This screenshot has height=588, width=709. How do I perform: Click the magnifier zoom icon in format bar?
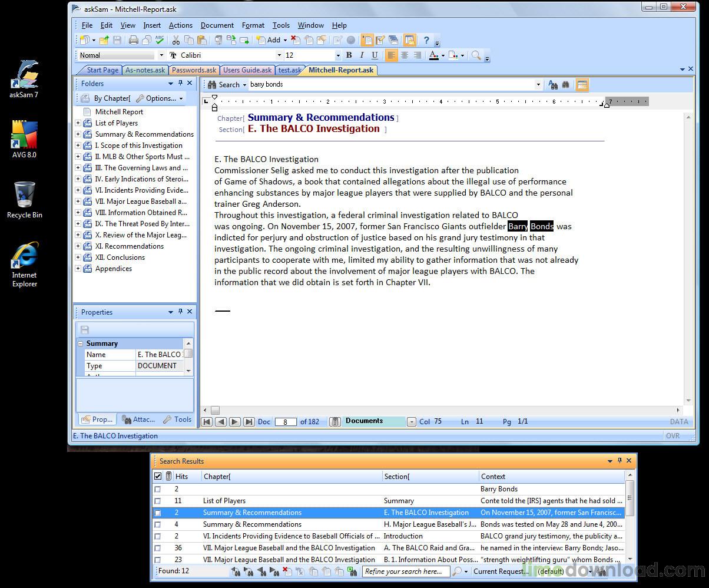coord(476,55)
